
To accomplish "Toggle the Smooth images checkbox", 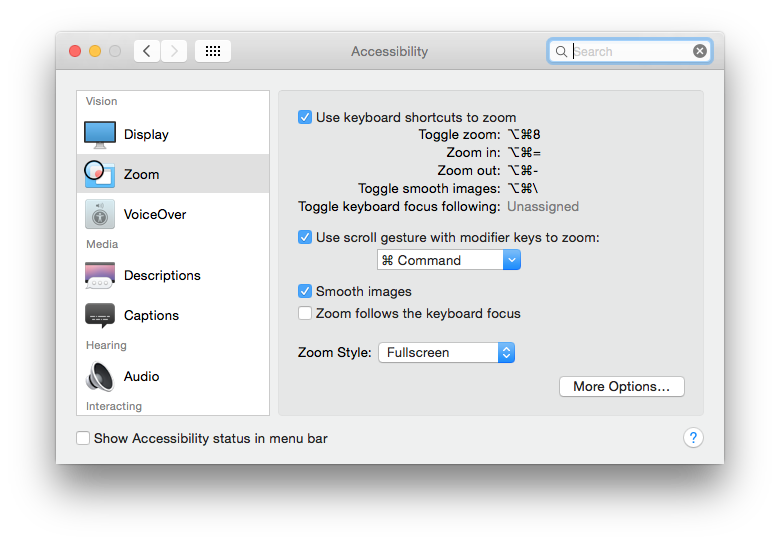I will [305, 291].
